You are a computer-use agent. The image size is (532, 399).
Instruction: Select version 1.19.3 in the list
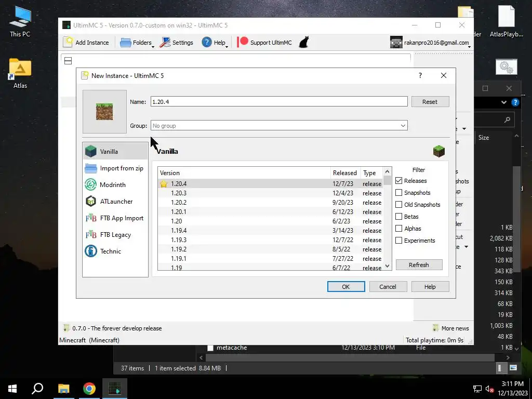click(x=271, y=240)
